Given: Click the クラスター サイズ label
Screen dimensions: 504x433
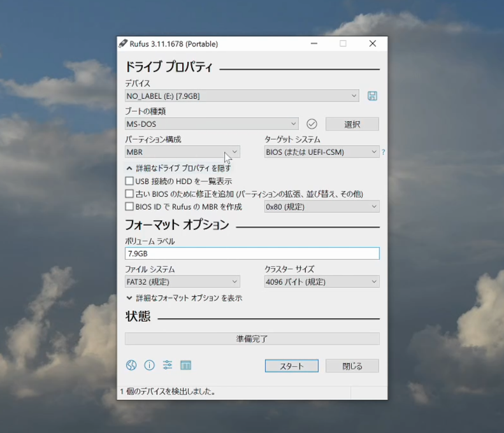Looking at the screenshot, I should click(x=289, y=269).
